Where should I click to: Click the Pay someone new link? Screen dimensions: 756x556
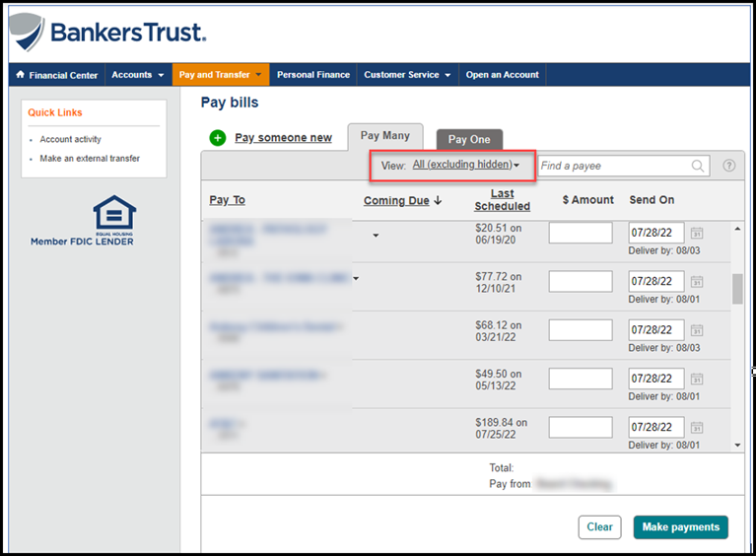pyautogui.click(x=283, y=138)
